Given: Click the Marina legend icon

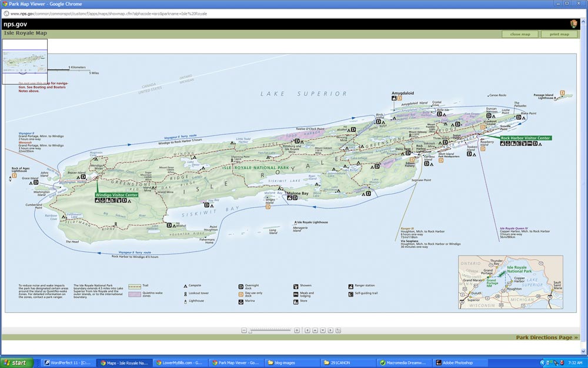Looking at the screenshot, I should 240,301.
